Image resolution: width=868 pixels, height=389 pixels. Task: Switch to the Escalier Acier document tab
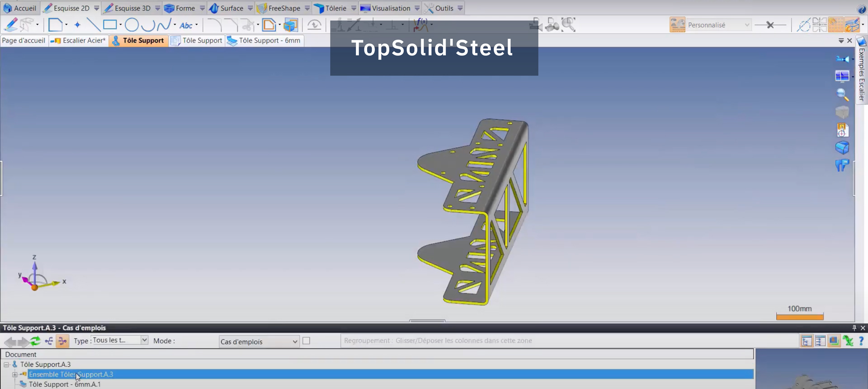[79, 41]
